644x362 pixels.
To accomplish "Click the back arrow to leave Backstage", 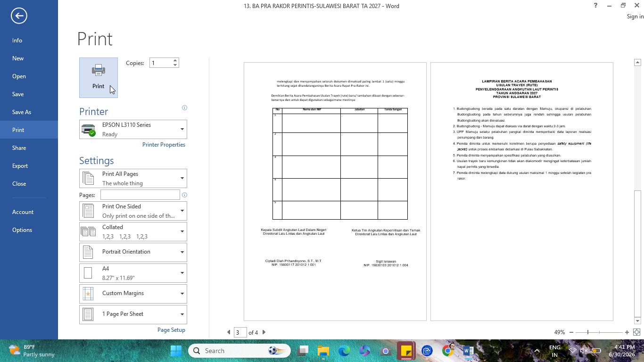I will 19,16.
